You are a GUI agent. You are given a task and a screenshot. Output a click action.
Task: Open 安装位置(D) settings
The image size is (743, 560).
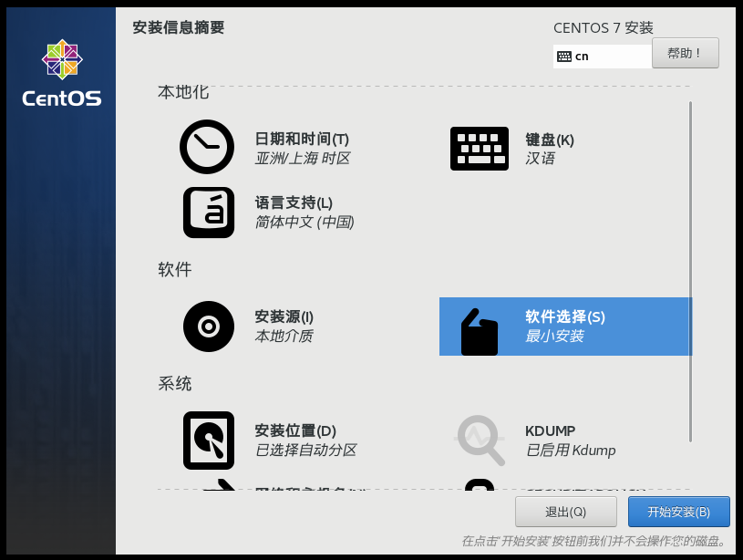pyautogui.click(x=295, y=430)
